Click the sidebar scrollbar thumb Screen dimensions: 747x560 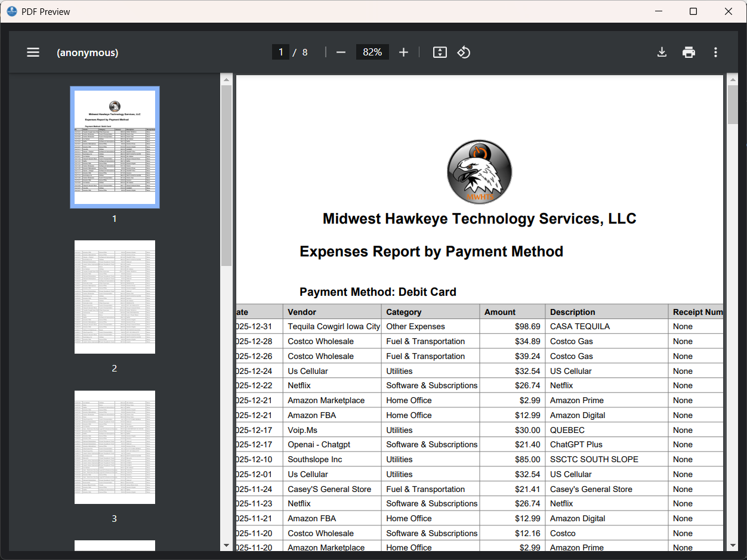click(x=226, y=173)
